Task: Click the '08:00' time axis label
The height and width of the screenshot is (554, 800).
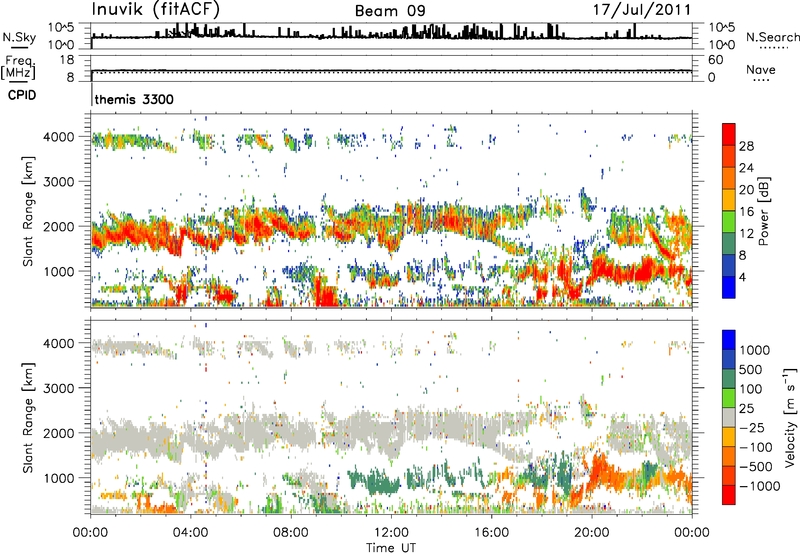Action: coord(291,533)
